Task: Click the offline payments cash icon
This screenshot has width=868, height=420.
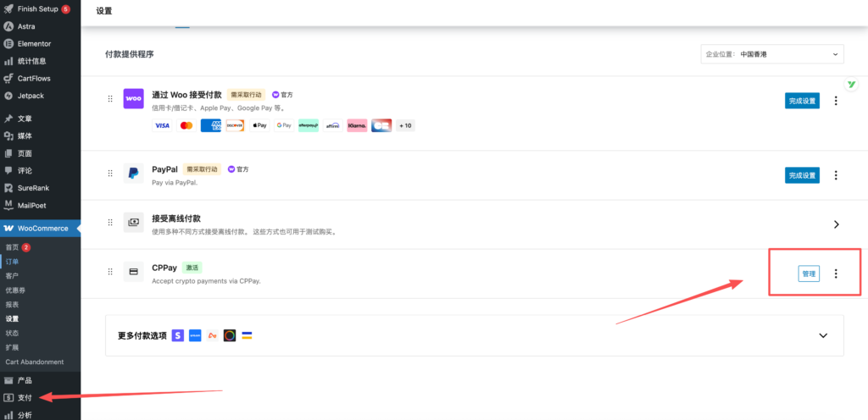Action: coord(133,223)
